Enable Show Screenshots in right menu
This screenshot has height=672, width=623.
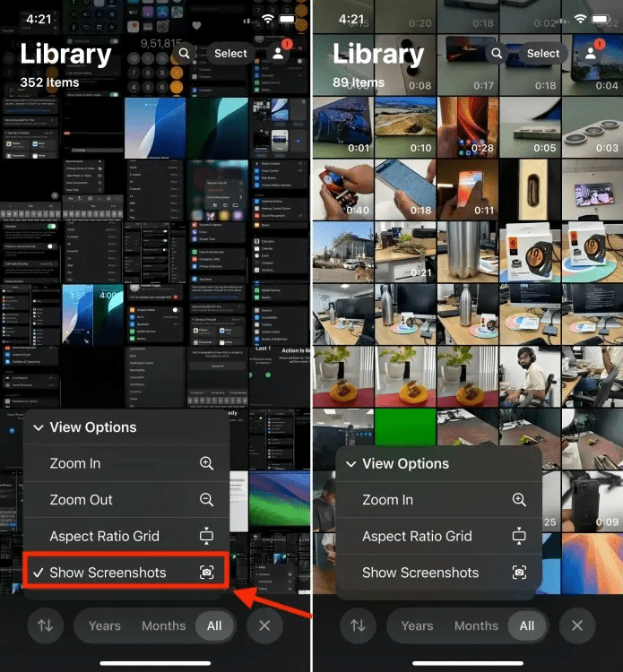[438, 573]
